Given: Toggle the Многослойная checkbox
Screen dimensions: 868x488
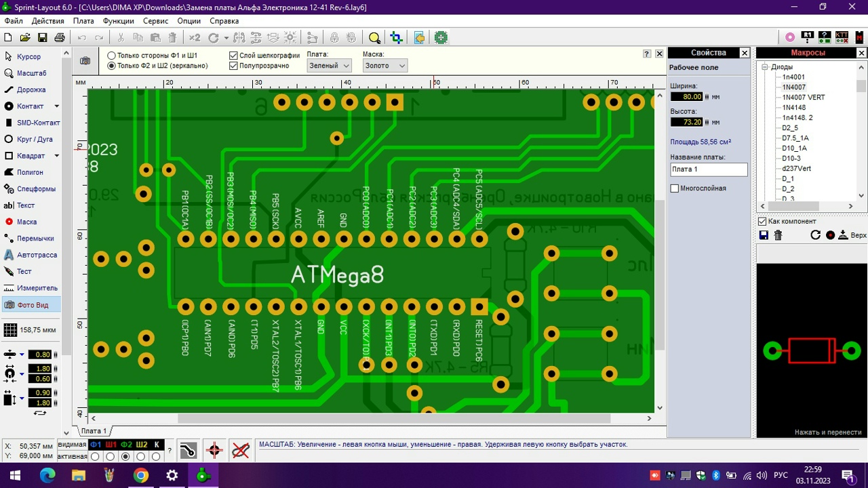Looking at the screenshot, I should [675, 188].
